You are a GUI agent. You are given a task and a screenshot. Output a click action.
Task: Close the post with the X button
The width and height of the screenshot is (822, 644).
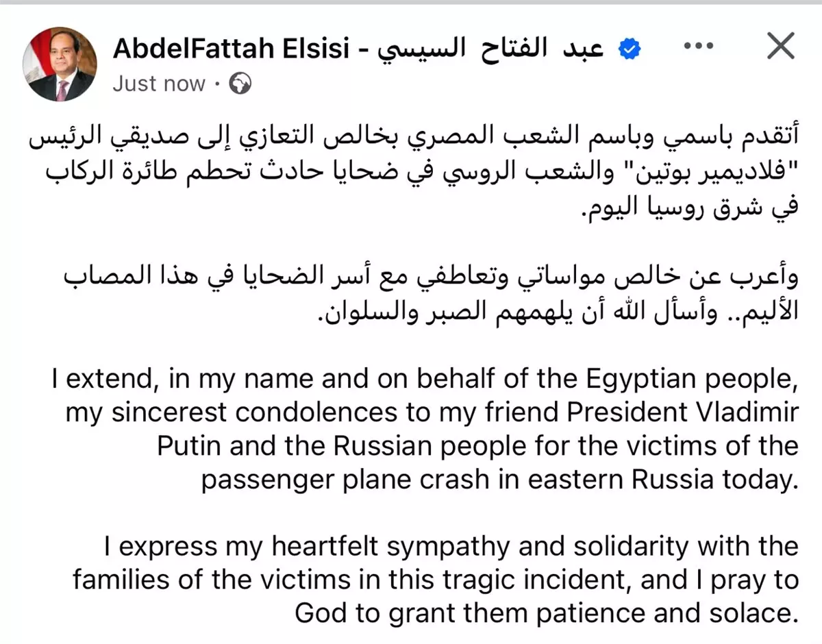coord(780,47)
